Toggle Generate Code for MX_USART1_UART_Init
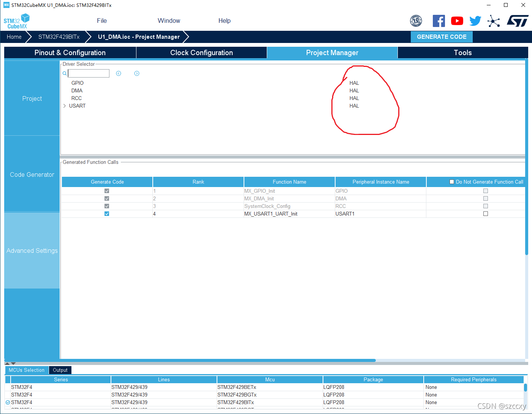 click(107, 214)
